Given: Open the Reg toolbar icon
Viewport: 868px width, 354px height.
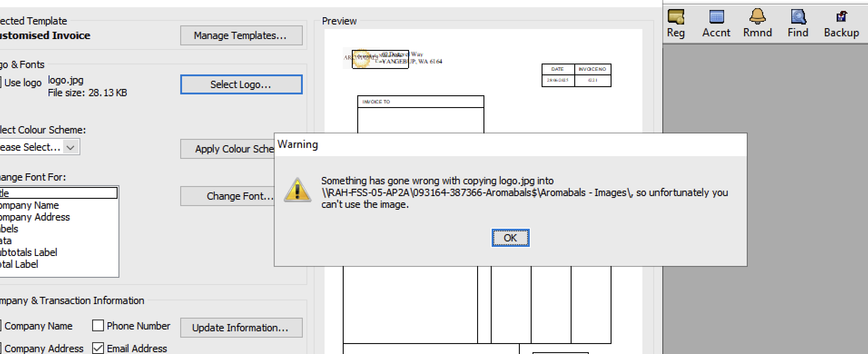Looking at the screenshot, I should tap(676, 24).
